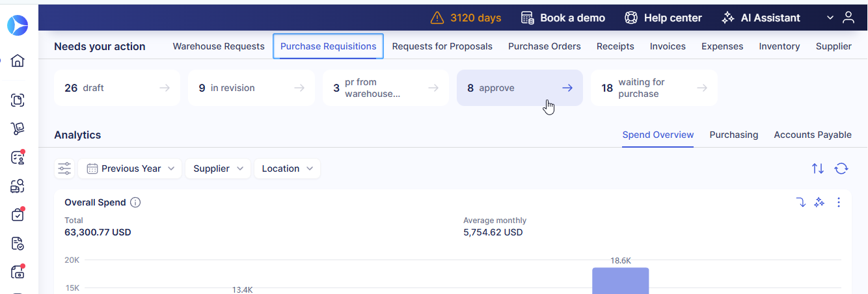Switch to the Purchase Orders tab

[544, 46]
